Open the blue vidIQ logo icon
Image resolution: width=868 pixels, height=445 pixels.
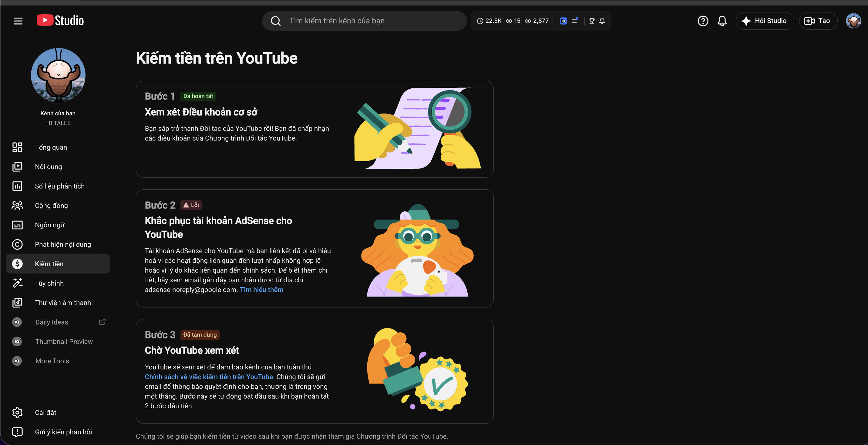pos(563,21)
